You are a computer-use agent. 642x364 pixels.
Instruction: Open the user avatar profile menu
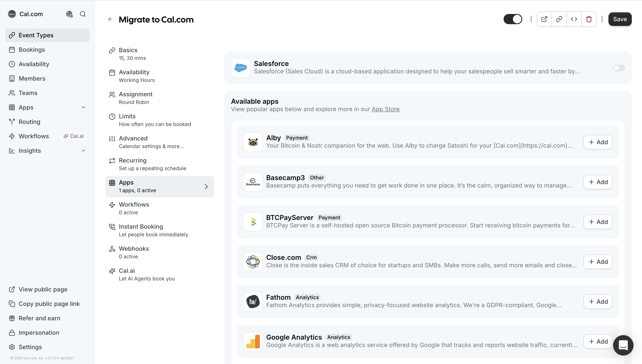(x=69, y=14)
